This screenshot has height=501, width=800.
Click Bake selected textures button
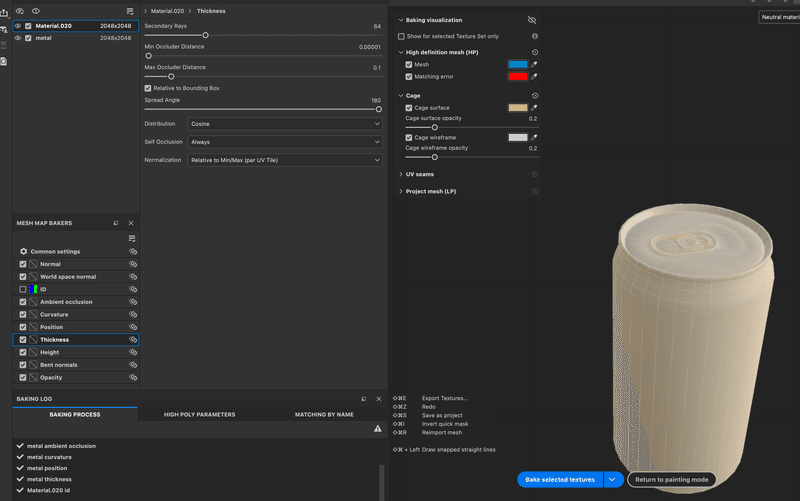(x=560, y=480)
